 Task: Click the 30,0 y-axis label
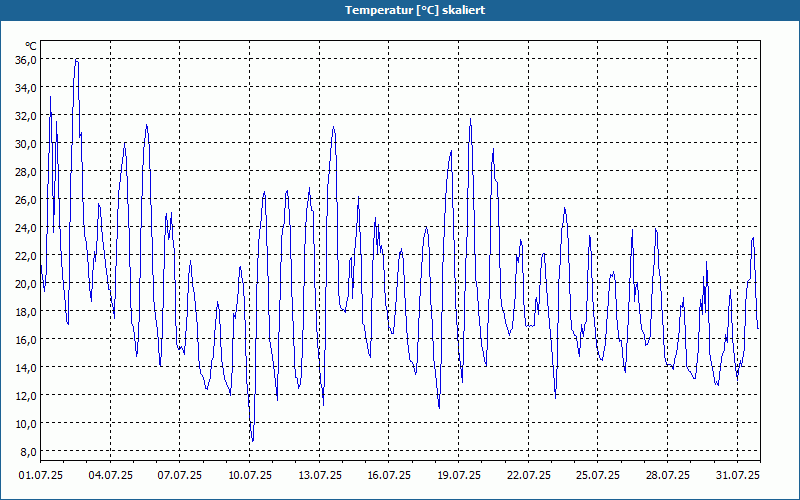pyautogui.click(x=27, y=144)
